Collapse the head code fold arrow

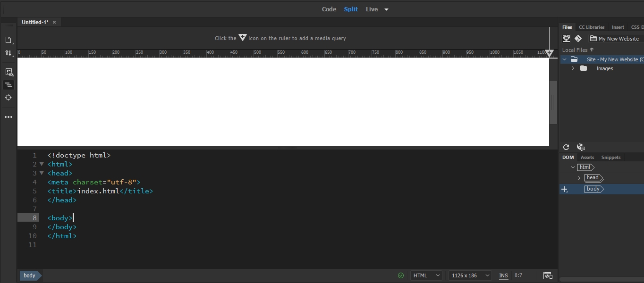click(x=42, y=173)
